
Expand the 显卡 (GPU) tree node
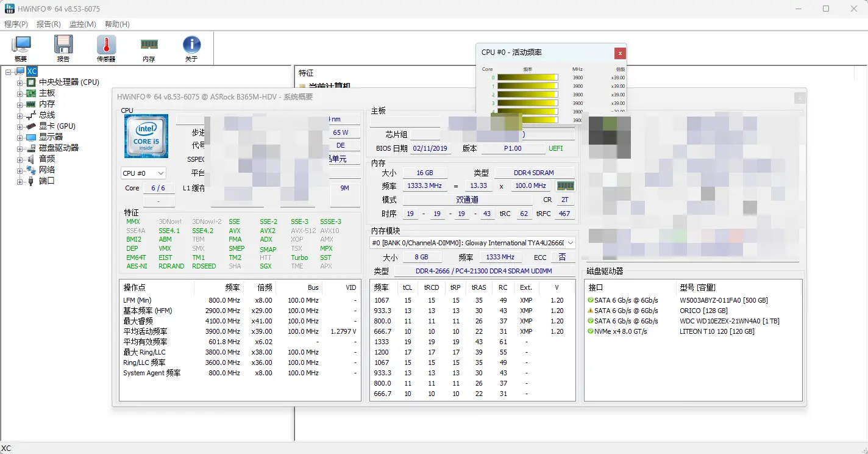pos(20,126)
